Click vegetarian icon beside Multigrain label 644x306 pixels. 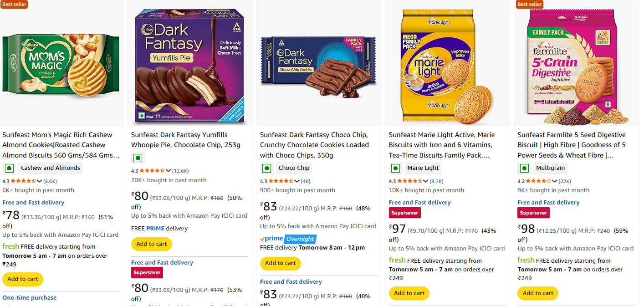(524, 168)
